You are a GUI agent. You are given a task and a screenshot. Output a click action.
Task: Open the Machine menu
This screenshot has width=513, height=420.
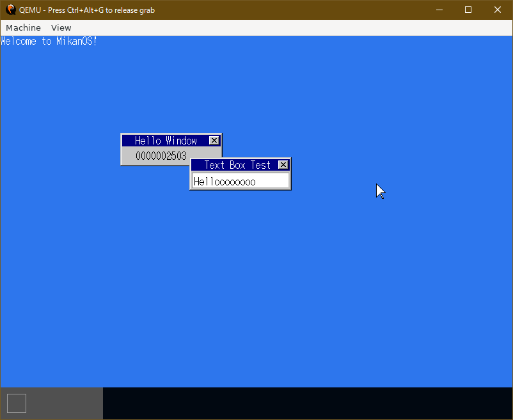tap(23, 27)
